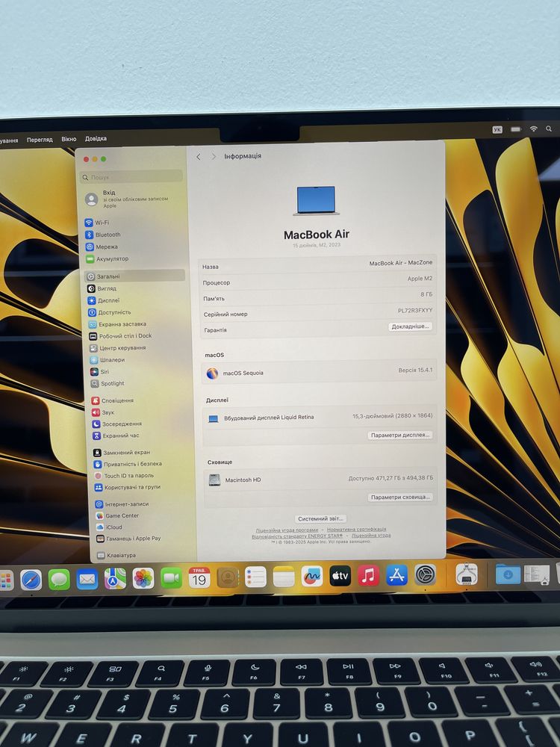Image resolution: width=560 pixels, height=747 pixels.
Task: Go forward with the right chevron
Action: tap(214, 157)
